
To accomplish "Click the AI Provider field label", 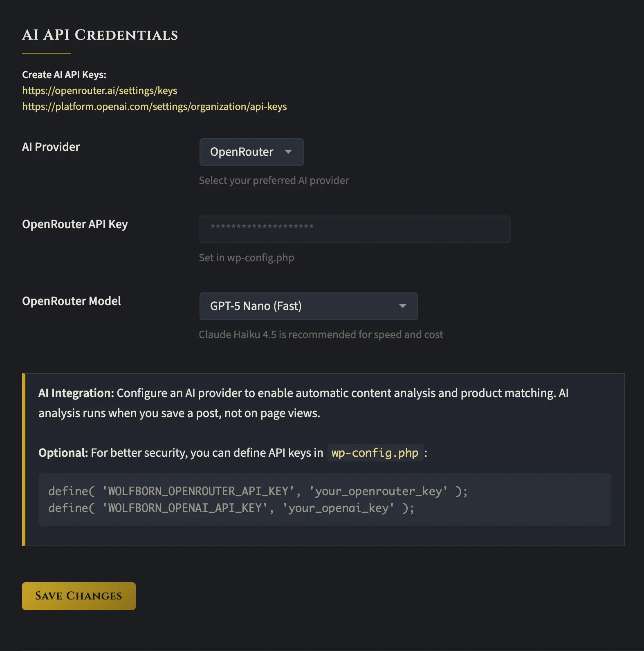I will click(x=51, y=147).
